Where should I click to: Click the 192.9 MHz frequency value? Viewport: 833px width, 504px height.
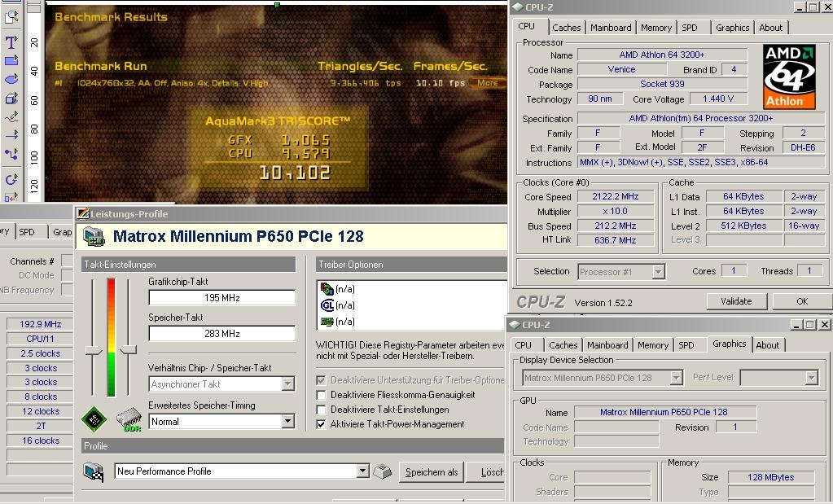(x=41, y=324)
